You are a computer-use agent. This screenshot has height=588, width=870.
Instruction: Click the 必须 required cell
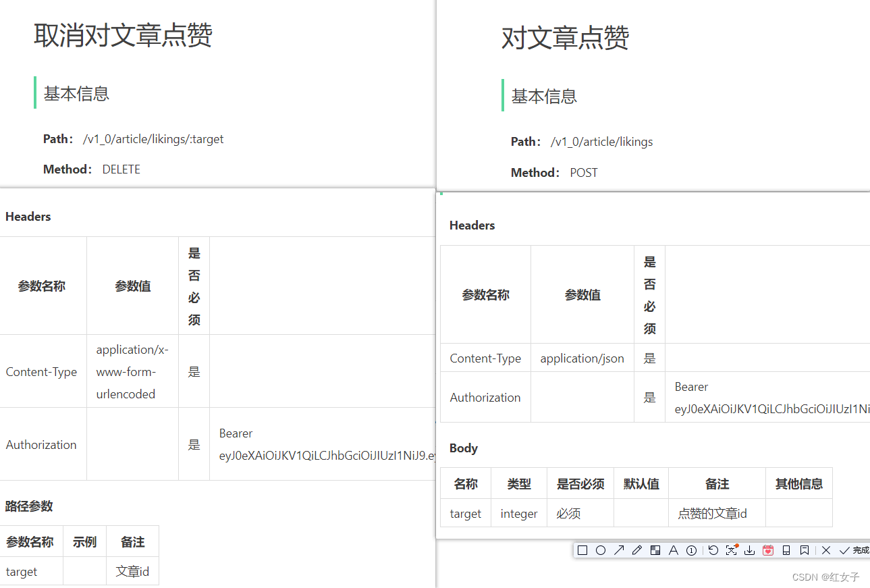click(580, 514)
